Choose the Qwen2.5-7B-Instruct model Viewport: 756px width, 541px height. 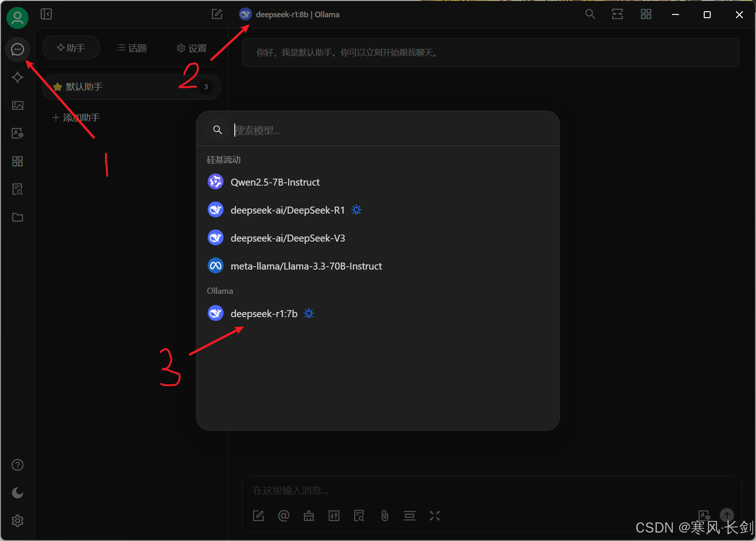coord(378,182)
